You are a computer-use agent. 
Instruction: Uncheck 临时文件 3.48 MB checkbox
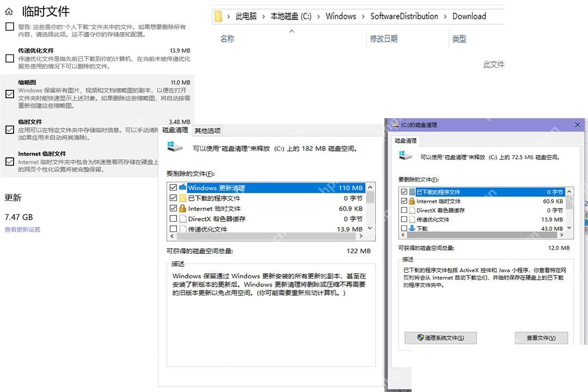10,130
